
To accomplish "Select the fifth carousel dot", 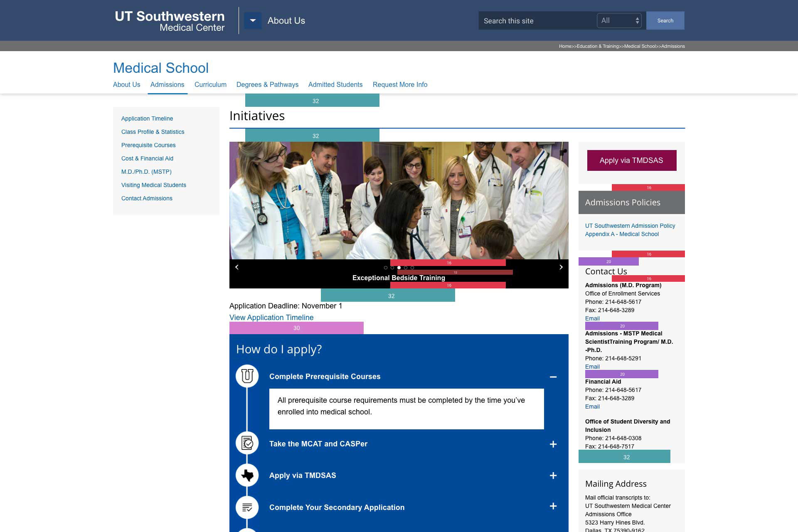I will 412,268.
